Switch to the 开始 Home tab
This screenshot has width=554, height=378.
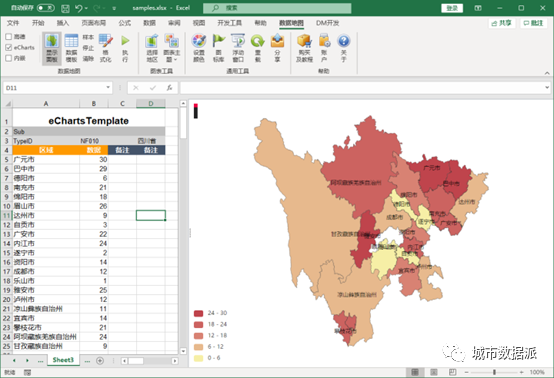coord(38,23)
